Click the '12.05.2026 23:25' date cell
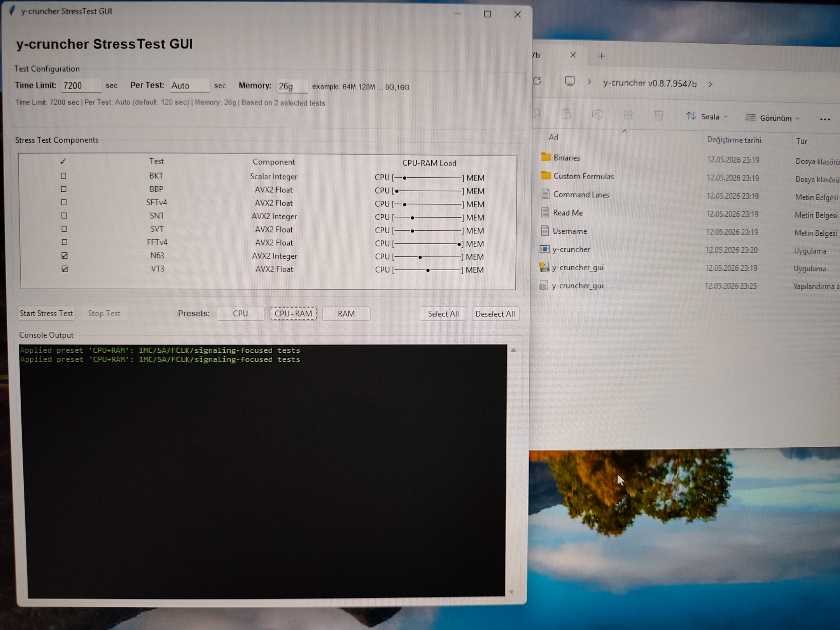The height and width of the screenshot is (630, 840). point(731,286)
